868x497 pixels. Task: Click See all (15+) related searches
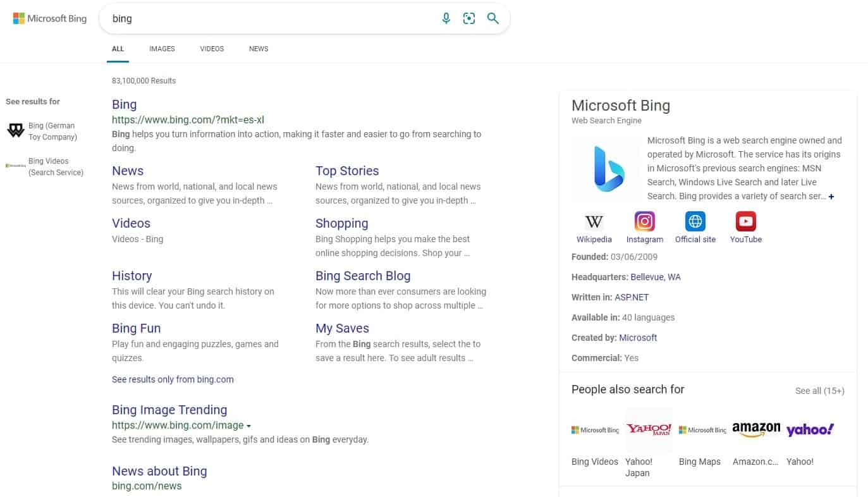[x=820, y=391]
